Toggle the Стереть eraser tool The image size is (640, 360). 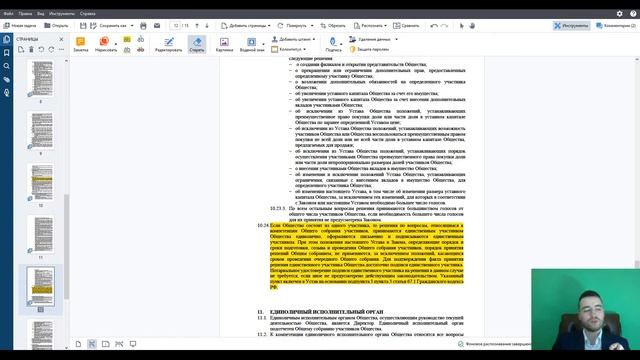tap(197, 44)
